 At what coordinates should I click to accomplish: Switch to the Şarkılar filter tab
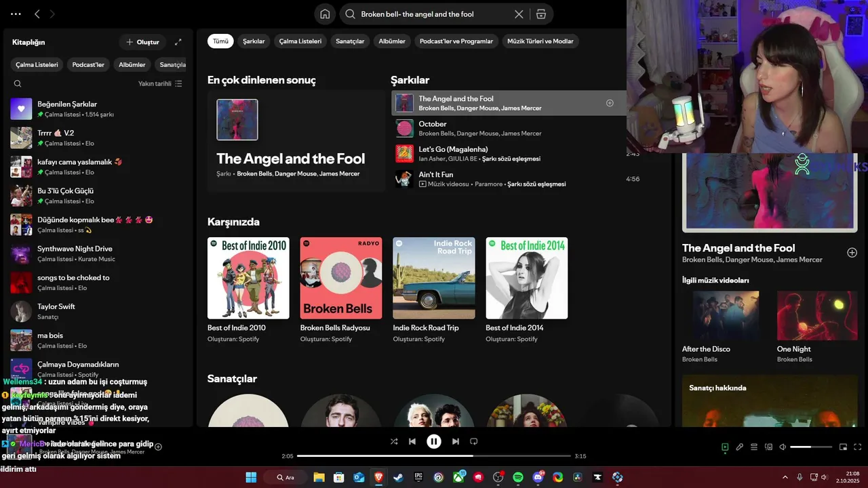coord(254,41)
